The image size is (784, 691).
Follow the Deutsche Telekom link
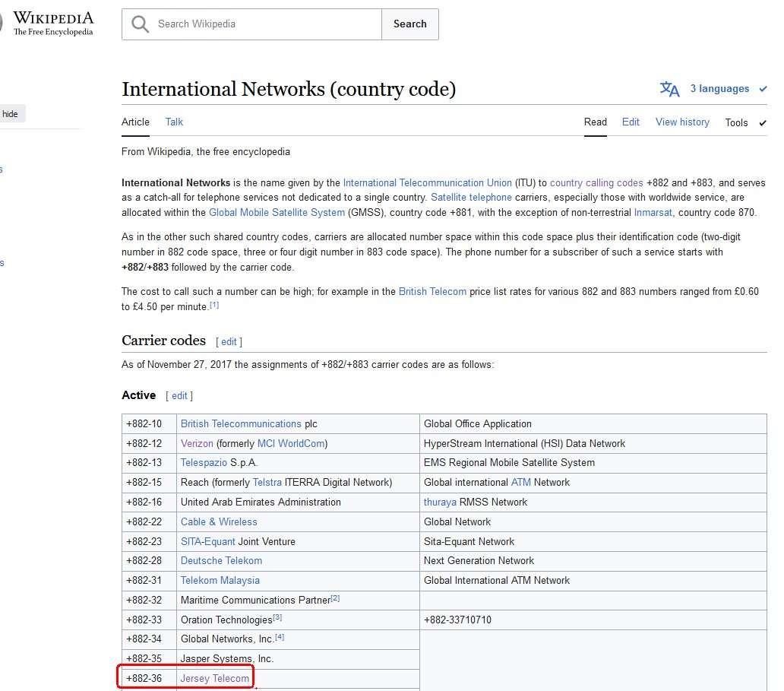pyautogui.click(x=222, y=560)
